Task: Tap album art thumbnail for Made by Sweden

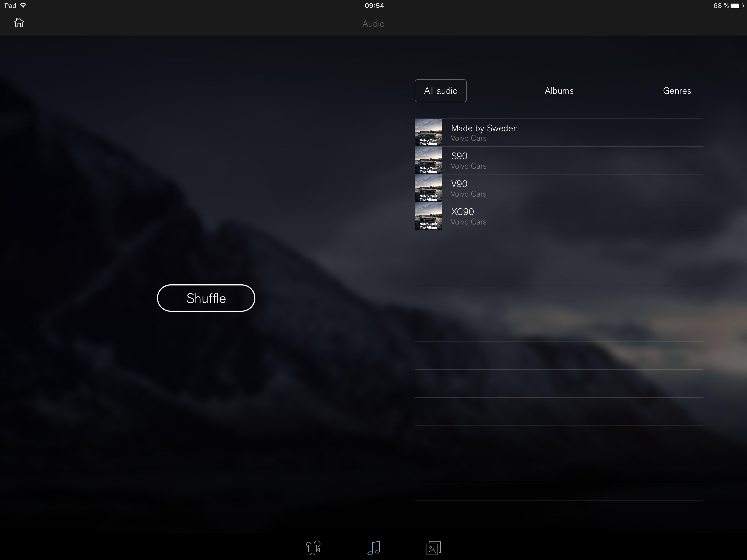Action: (428, 132)
